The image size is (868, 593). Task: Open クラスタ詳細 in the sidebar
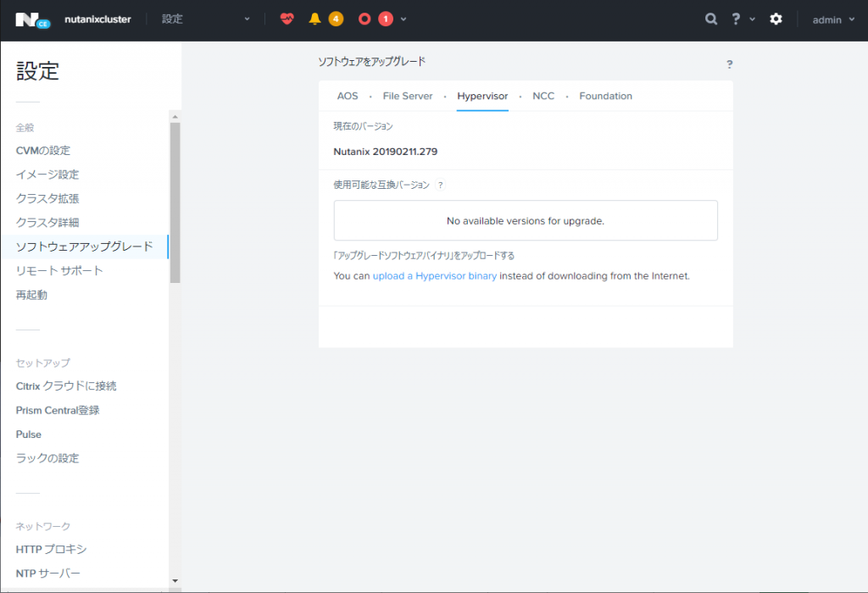(x=47, y=222)
